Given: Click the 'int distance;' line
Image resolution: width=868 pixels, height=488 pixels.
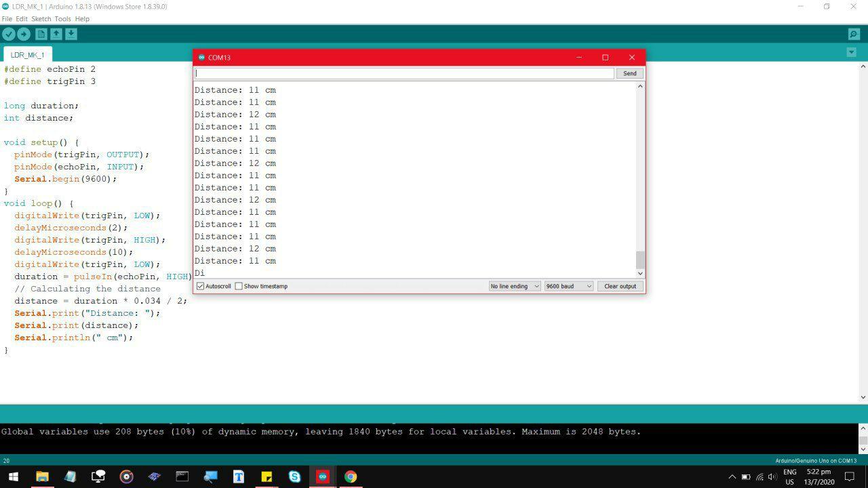Looking at the screenshot, I should (39, 118).
